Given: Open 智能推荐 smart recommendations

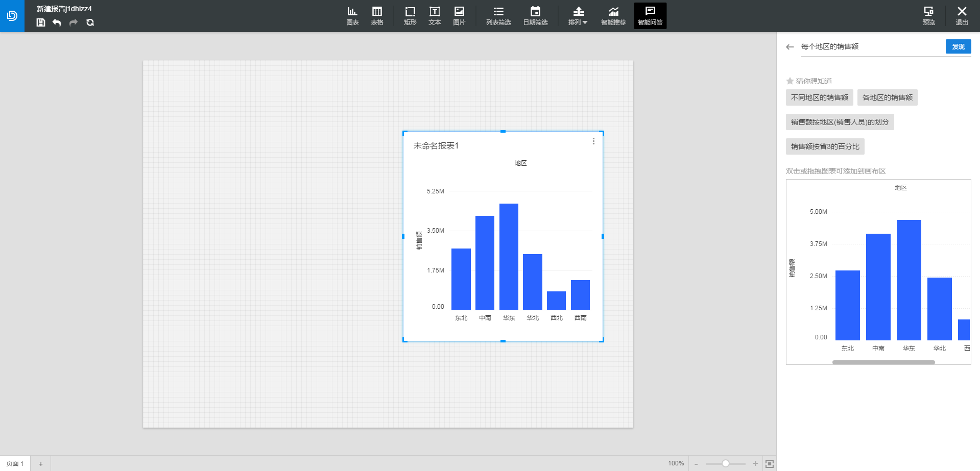Looking at the screenshot, I should tap(613, 16).
